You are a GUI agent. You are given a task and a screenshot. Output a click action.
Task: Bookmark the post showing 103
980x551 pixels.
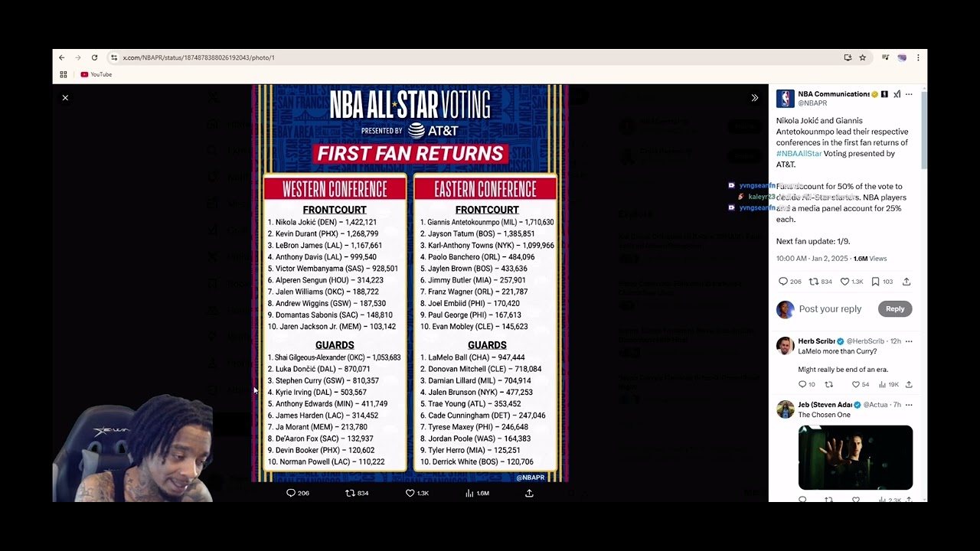(882, 282)
